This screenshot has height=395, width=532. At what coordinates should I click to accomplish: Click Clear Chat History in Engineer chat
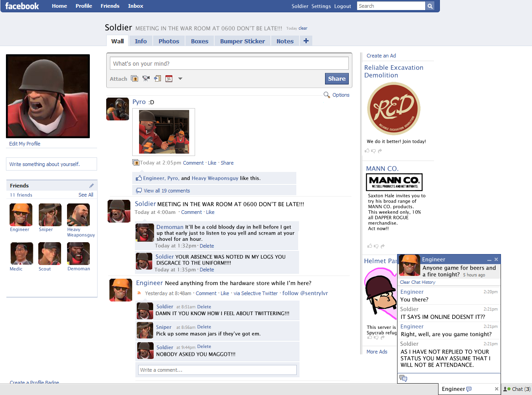click(x=417, y=282)
